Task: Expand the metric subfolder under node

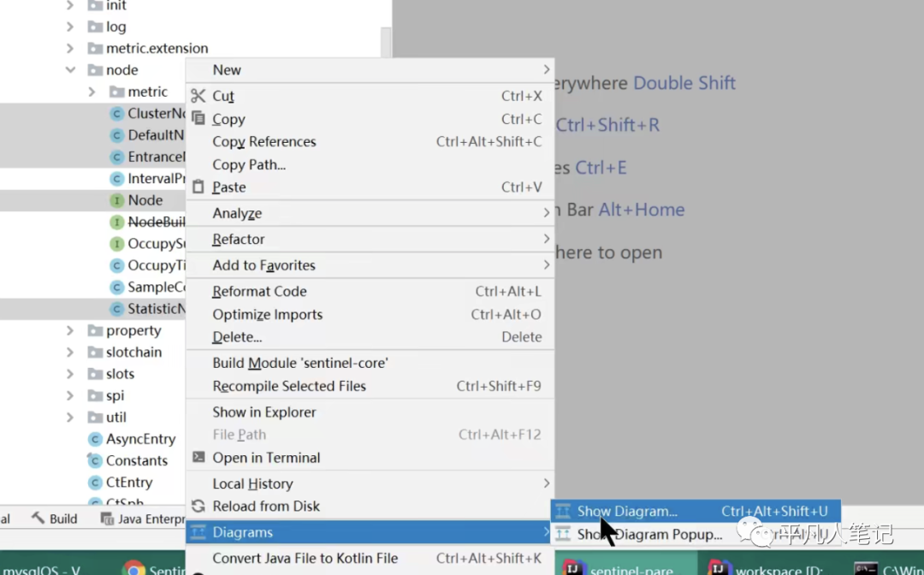Action: coord(92,92)
